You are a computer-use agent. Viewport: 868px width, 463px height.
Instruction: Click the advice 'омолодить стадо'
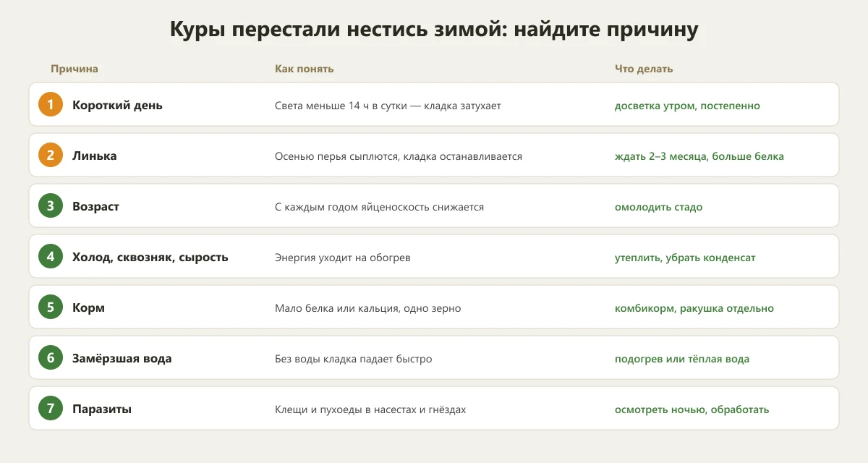[x=658, y=207]
